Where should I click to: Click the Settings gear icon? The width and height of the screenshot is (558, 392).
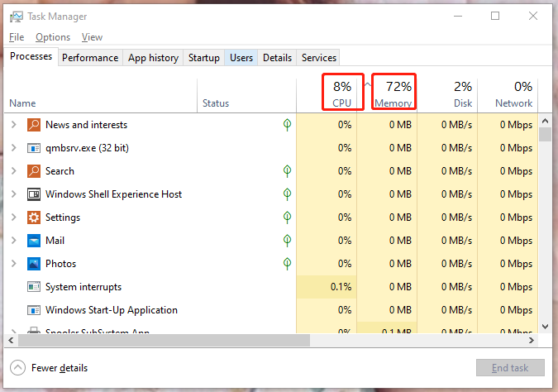(x=34, y=218)
